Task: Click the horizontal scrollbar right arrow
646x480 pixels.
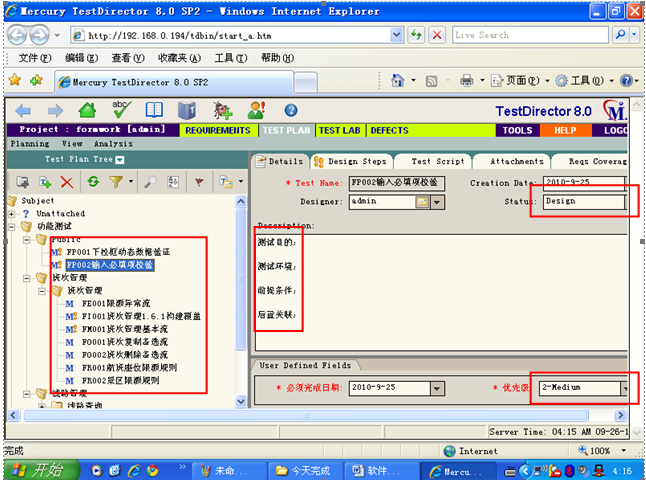Action: tap(620, 415)
